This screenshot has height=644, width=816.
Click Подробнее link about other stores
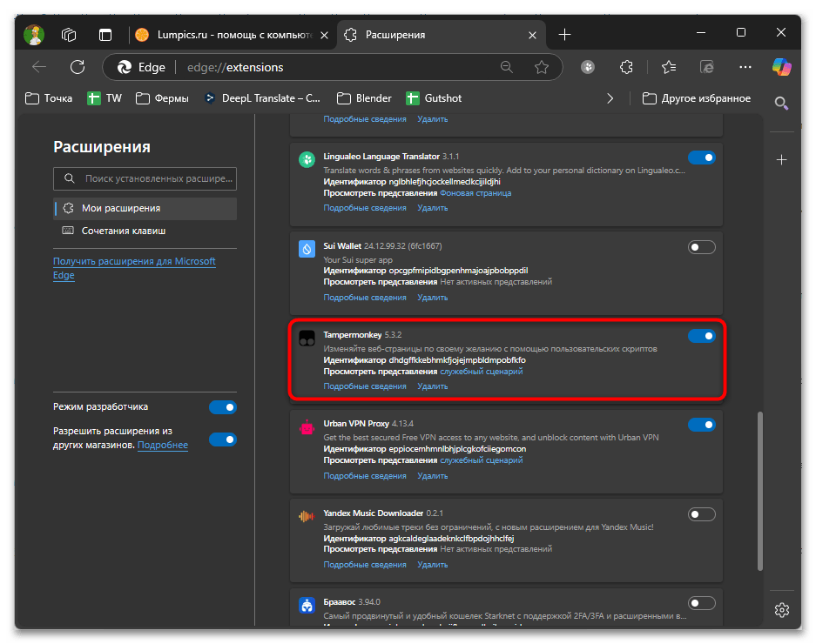(x=162, y=446)
